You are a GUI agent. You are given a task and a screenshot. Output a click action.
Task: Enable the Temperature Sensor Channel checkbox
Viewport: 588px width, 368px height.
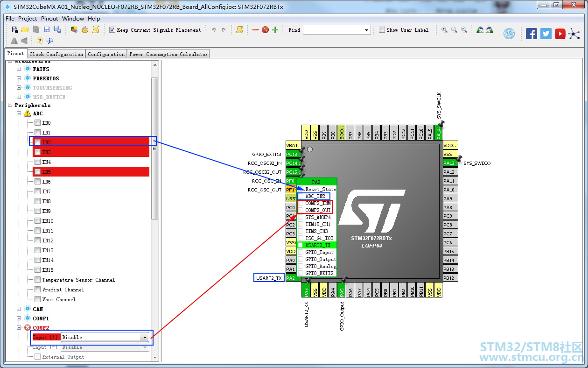[x=37, y=280]
